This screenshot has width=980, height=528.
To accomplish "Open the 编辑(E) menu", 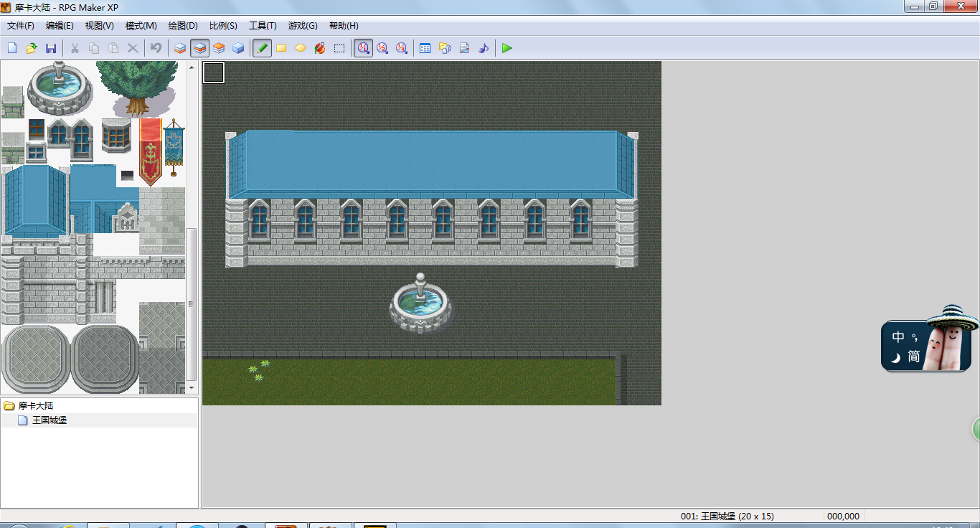I will 60,26.
